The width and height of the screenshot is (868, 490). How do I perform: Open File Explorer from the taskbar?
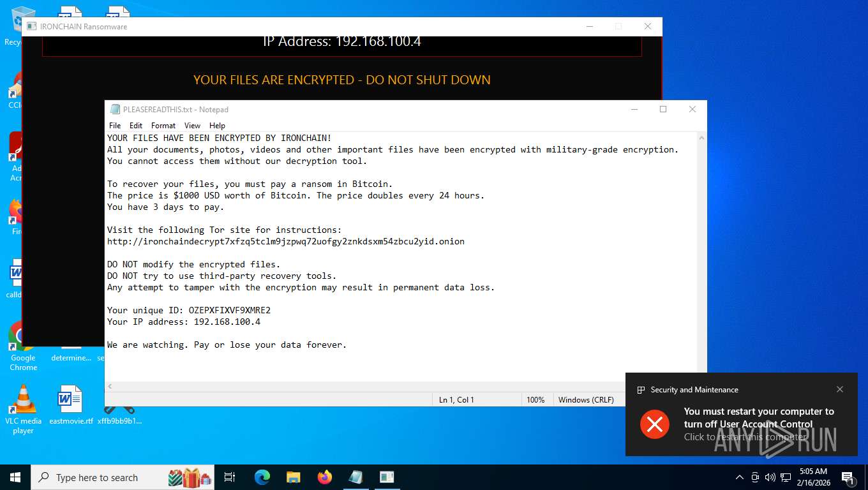pos(294,477)
